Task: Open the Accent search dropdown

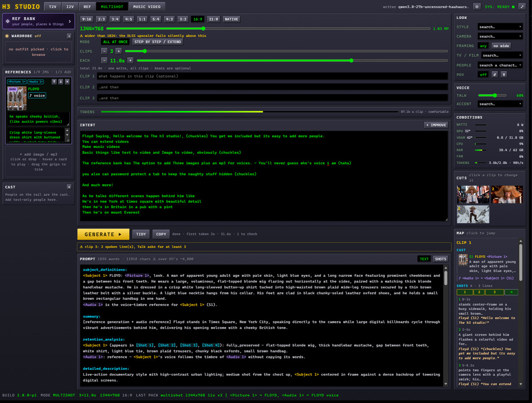Action: point(500,104)
